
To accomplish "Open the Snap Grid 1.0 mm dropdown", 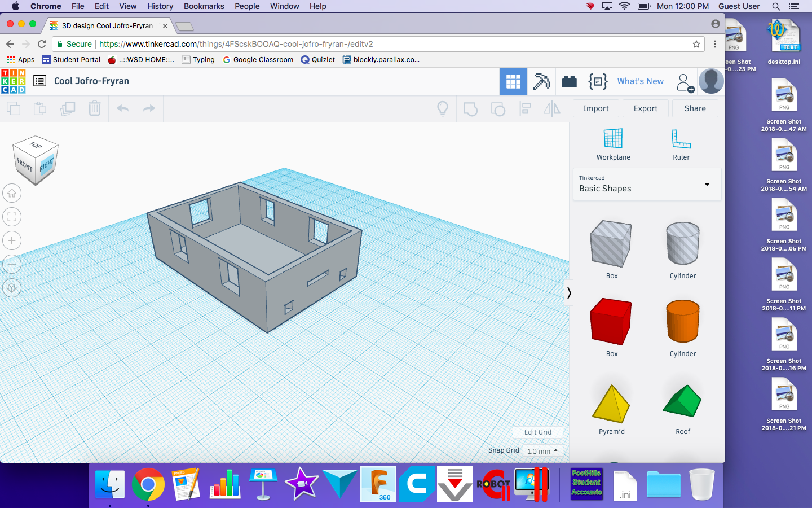I will coord(542,451).
